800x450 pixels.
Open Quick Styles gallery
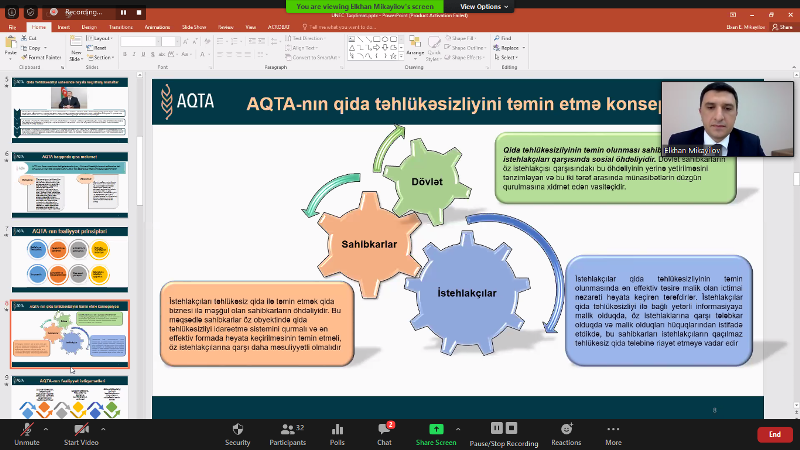click(x=434, y=48)
